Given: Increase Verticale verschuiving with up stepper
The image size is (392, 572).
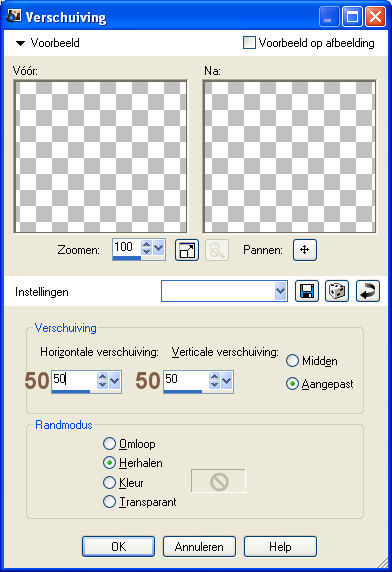Looking at the screenshot, I should pyautogui.click(x=214, y=376).
